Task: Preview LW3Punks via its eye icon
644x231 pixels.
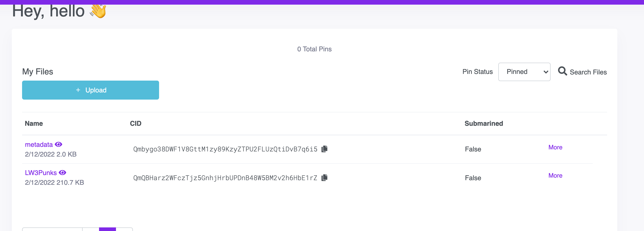Action: coord(63,172)
